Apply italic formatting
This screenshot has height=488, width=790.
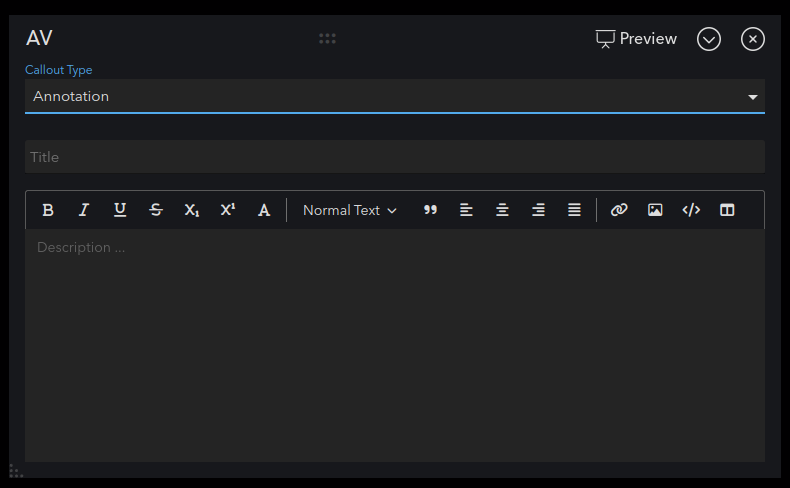click(84, 210)
